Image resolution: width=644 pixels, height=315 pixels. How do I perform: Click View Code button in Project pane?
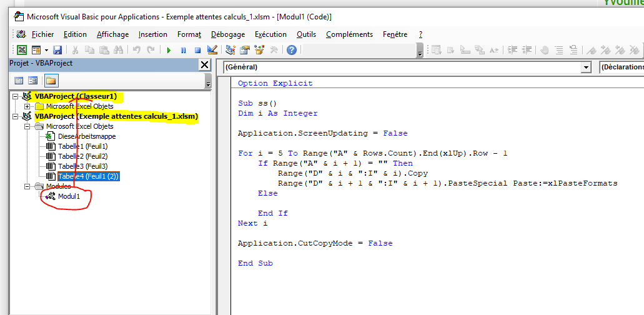(19, 80)
